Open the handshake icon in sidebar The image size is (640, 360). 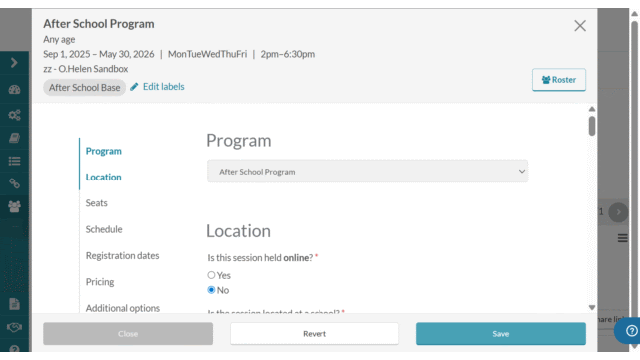click(x=14, y=327)
